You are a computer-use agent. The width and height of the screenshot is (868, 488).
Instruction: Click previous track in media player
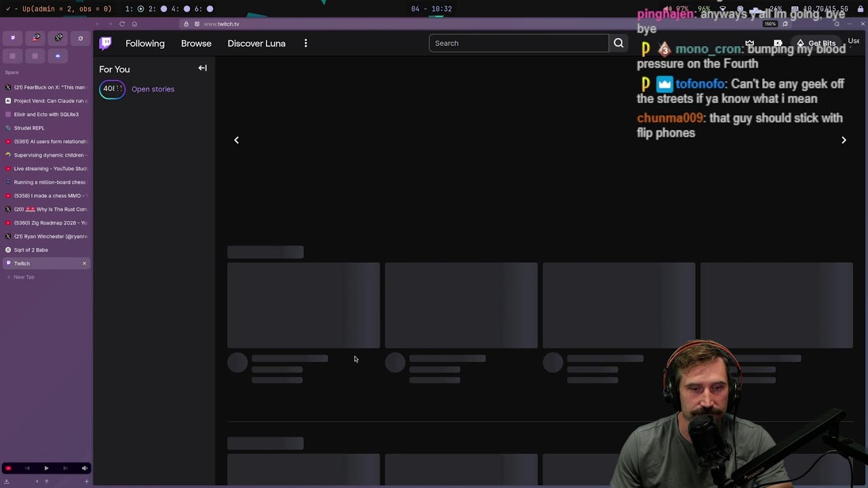[27, 468]
